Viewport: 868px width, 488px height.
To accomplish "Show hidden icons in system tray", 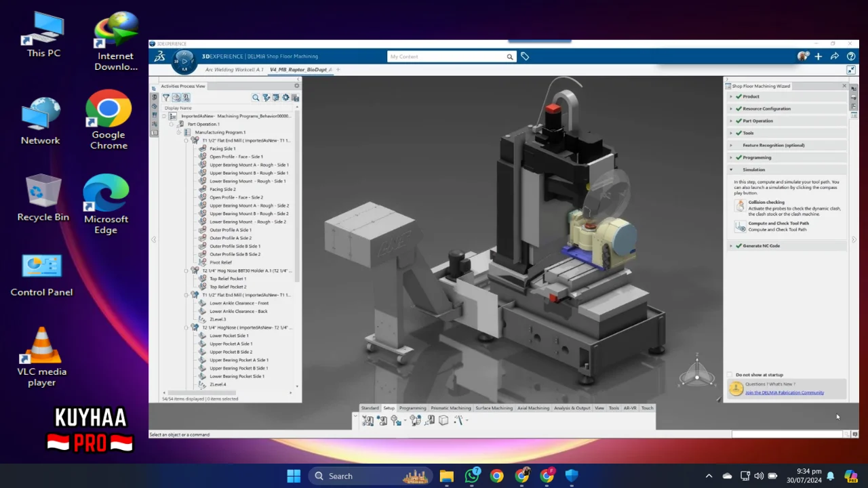I will point(709,476).
